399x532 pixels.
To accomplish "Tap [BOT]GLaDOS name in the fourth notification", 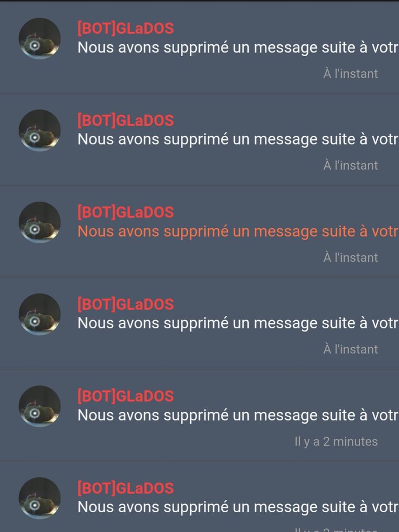I will (x=126, y=304).
